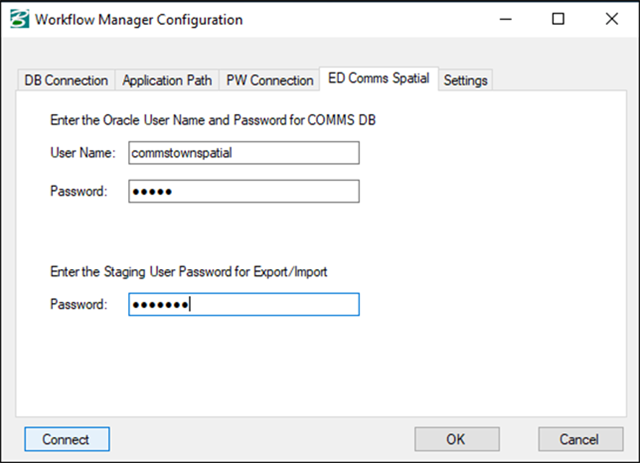Click the Workflow Manager app icon in title bar
Viewport: 640px width, 463px height.
(x=20, y=19)
